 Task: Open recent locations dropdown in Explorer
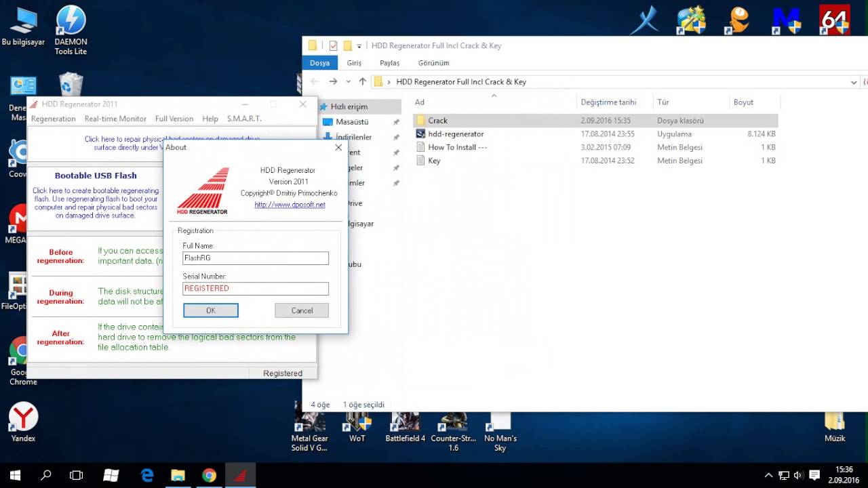point(349,81)
